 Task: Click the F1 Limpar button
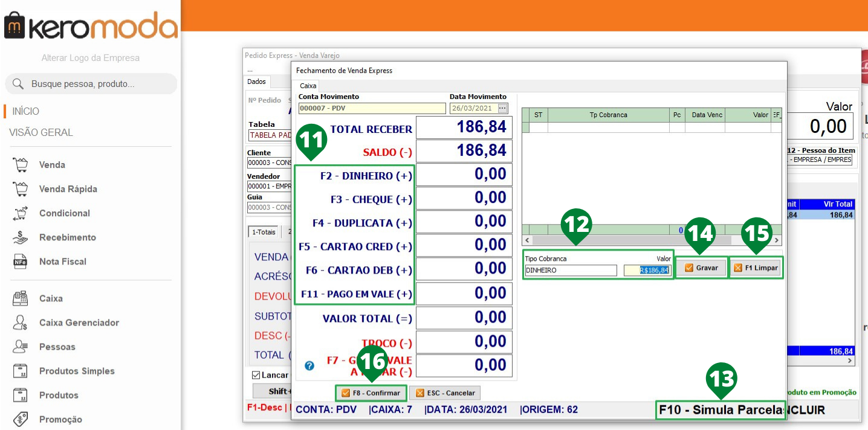click(756, 268)
